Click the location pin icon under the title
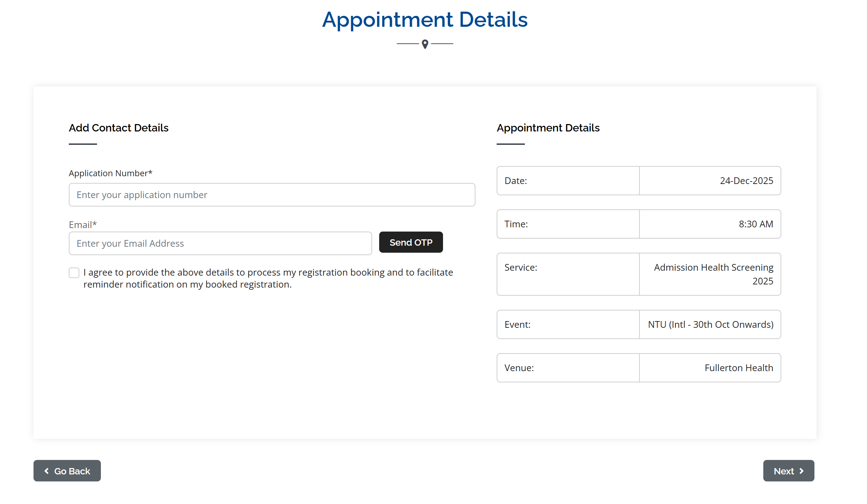 click(x=425, y=44)
